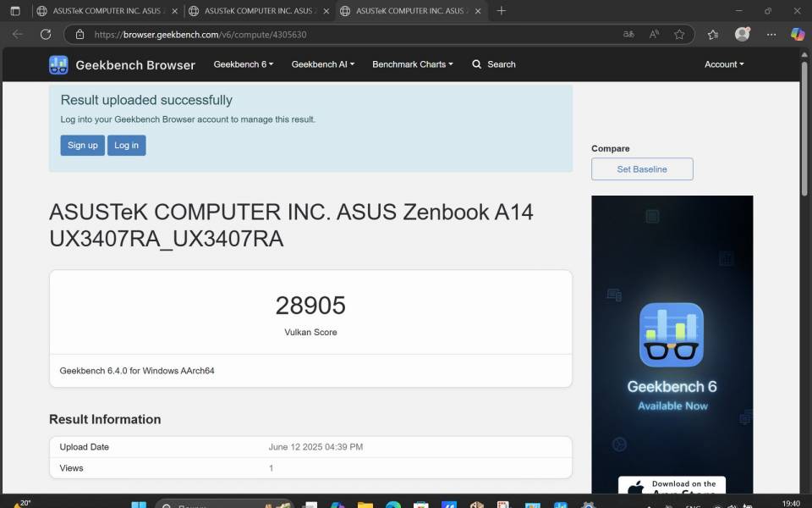812x508 pixels.
Task: Open the Favorites list icon
Action: click(x=713, y=34)
